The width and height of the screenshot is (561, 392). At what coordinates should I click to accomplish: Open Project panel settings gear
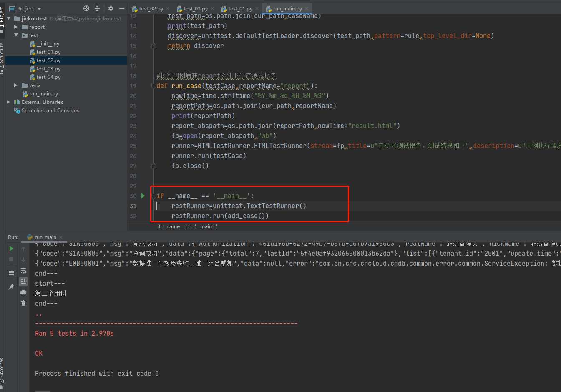[x=111, y=8]
